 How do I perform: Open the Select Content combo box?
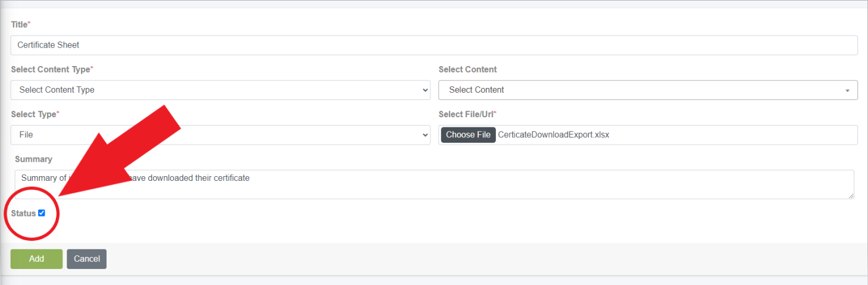[648, 90]
